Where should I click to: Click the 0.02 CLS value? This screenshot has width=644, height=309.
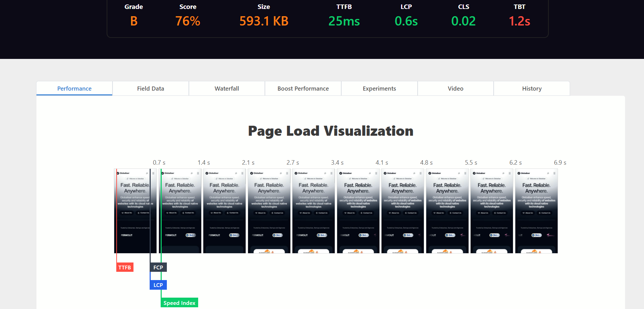click(463, 21)
